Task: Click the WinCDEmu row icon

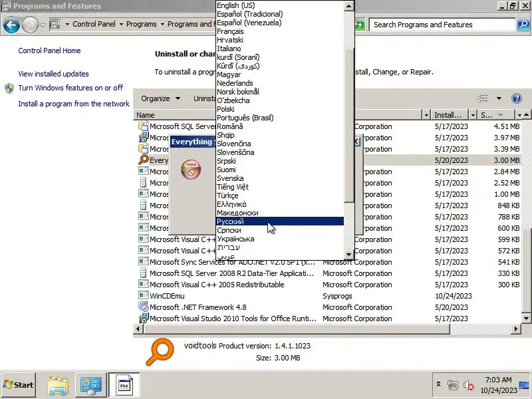Action: pos(144,295)
